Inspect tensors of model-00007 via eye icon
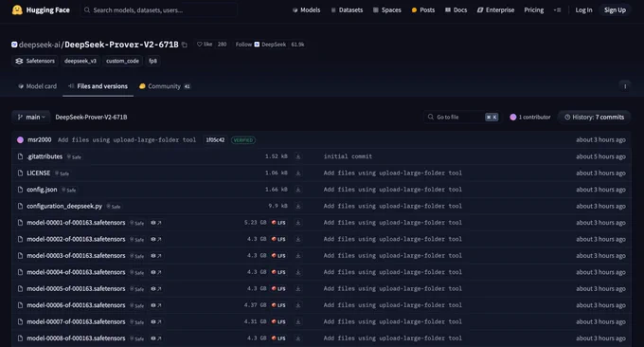 [x=155, y=321]
